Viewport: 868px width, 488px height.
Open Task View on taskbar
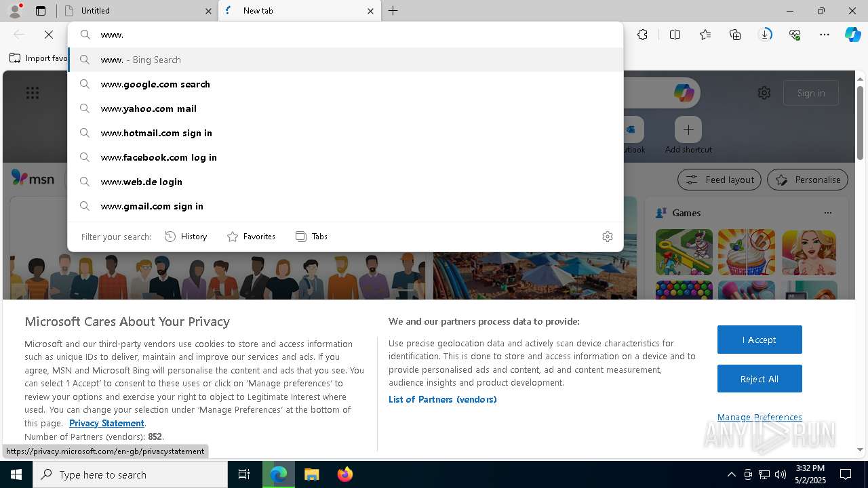coord(244,474)
